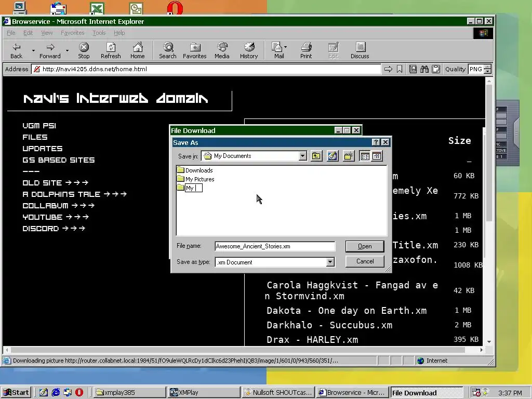Click the binoculars find icon
Screen dimensions: 532x399
pos(424,69)
